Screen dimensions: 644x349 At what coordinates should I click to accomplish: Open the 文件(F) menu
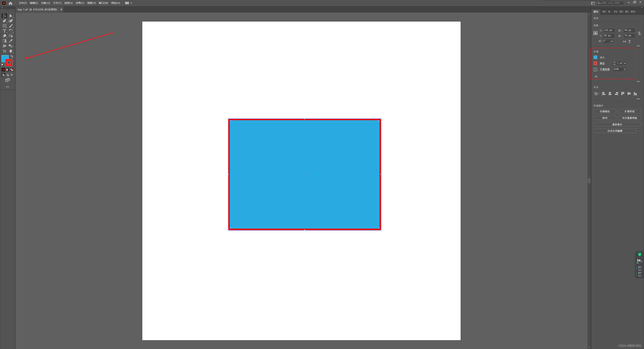[23, 3]
